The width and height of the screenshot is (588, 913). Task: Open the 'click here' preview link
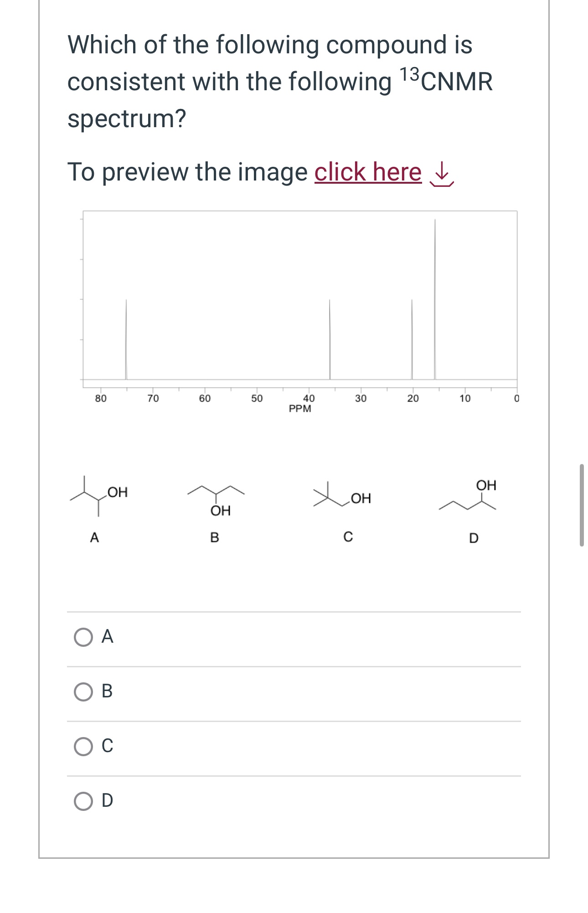pos(368,172)
